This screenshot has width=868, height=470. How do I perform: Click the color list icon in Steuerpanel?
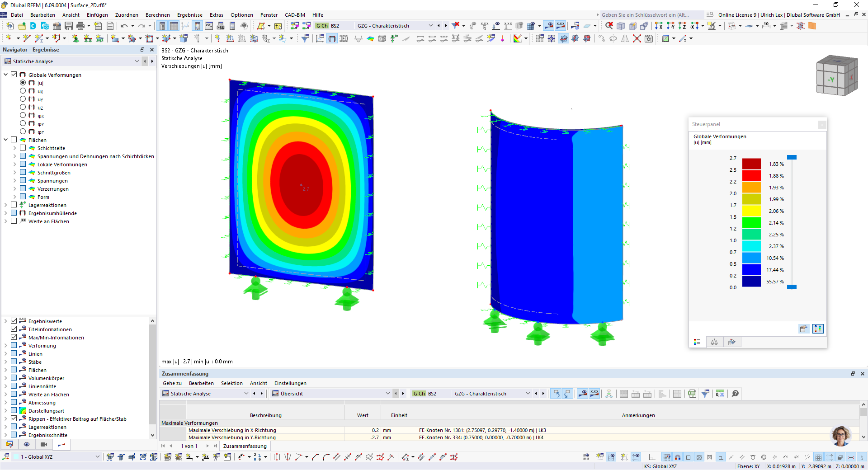[x=697, y=342]
